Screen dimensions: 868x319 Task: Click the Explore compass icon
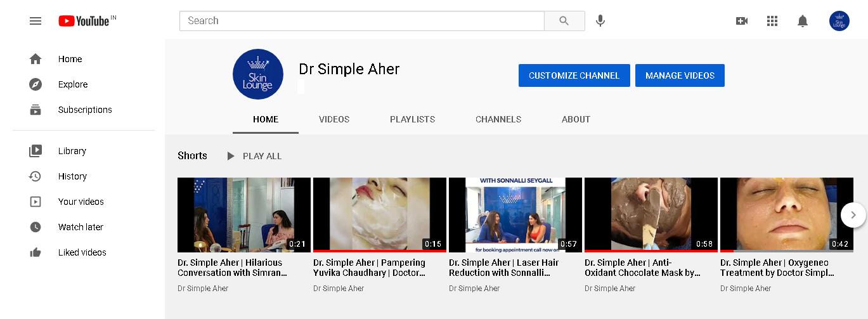[x=36, y=84]
